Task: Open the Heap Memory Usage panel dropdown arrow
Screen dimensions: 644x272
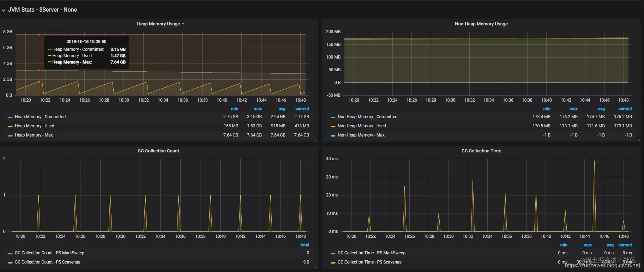Action: (x=183, y=24)
